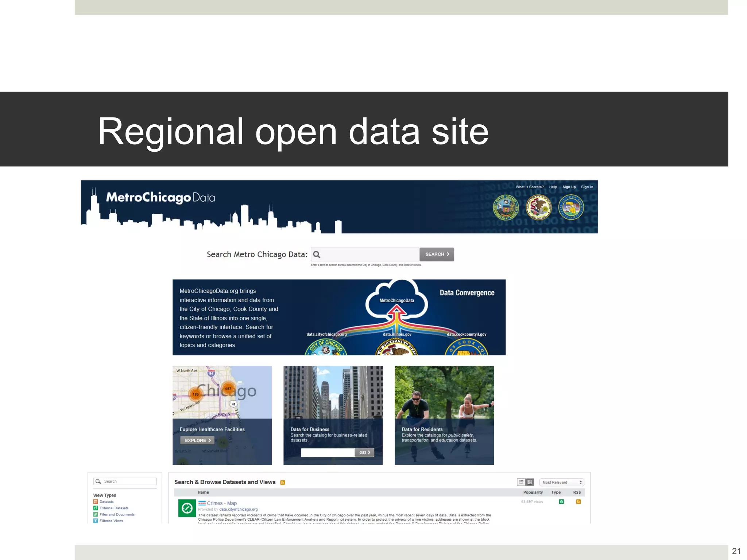Image resolution: width=747 pixels, height=560 pixels.
Task: Open the Crimes - Map dataset link
Action: tap(222, 503)
